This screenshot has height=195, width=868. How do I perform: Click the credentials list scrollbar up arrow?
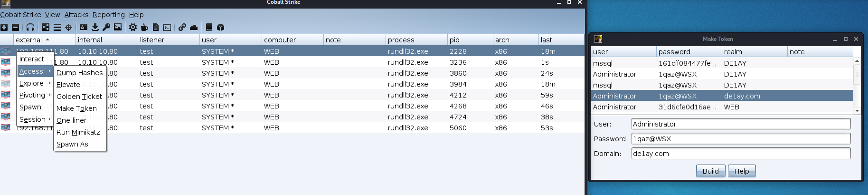coord(857,60)
